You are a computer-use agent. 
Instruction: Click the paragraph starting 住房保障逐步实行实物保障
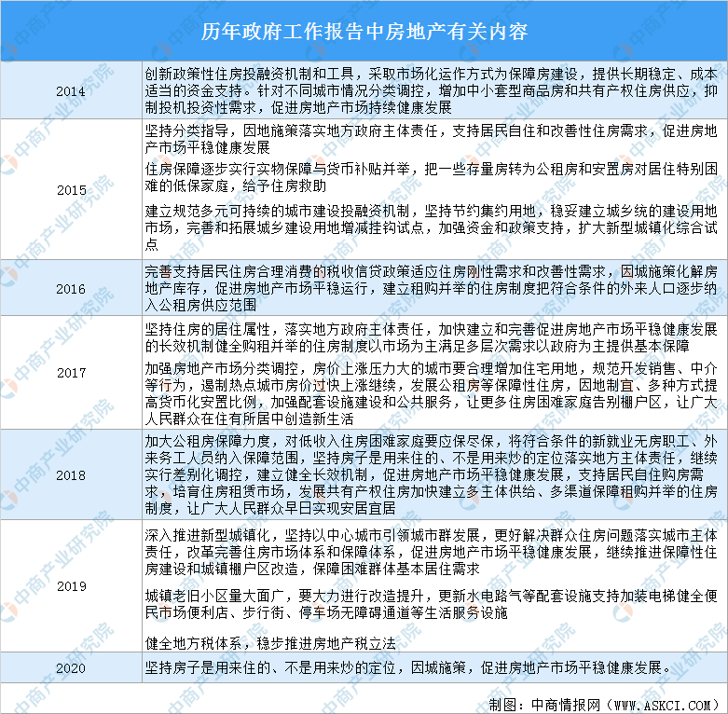click(x=431, y=177)
